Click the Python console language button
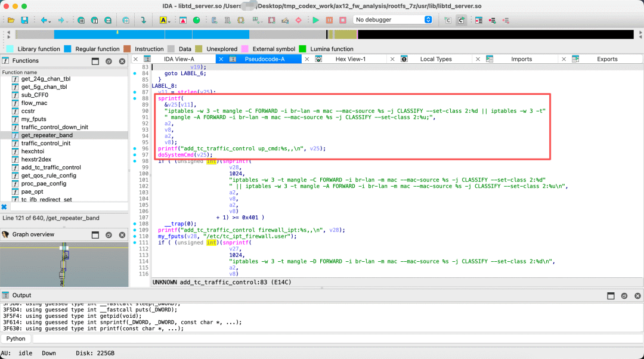Screen dimensions: 644x359 [x=16, y=339]
